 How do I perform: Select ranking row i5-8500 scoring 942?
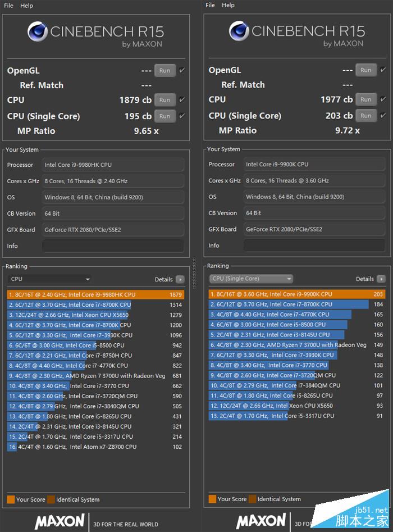click(x=95, y=345)
